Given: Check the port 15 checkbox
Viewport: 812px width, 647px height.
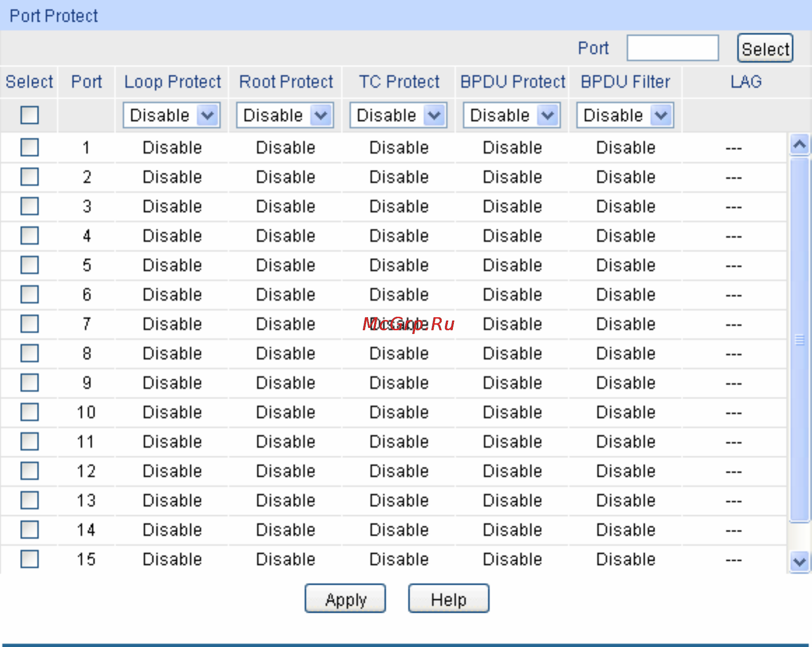Looking at the screenshot, I should (x=29, y=559).
